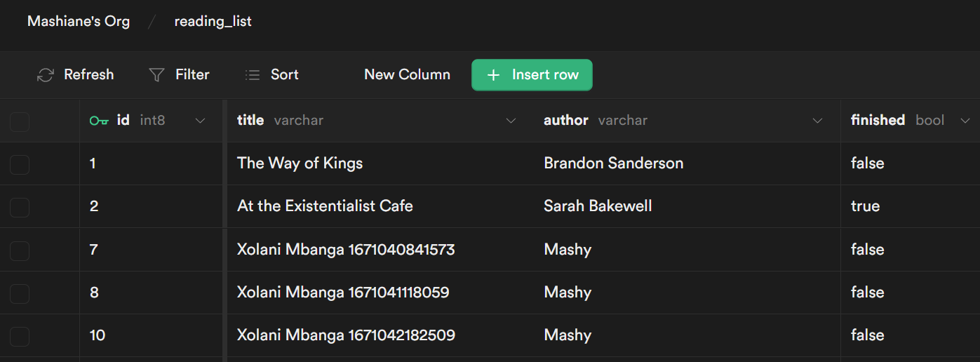Check the row with id 7
The height and width of the screenshot is (362, 980).
[20, 250]
